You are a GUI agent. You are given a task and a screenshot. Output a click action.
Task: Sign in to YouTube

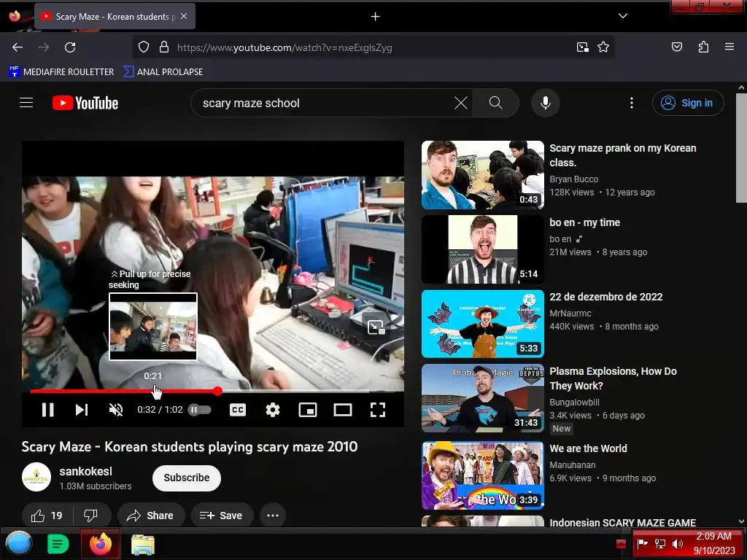tap(687, 103)
